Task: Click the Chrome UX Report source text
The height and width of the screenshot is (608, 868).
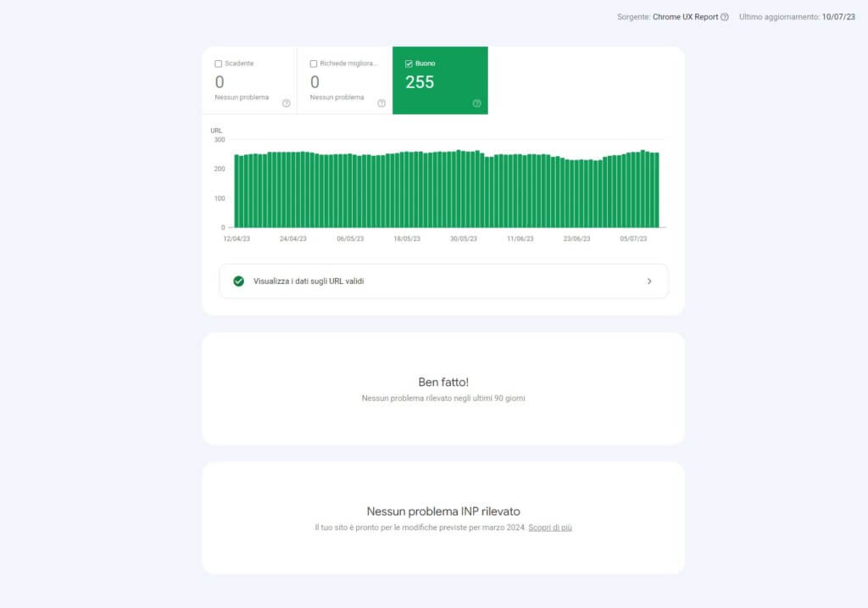Action: (x=685, y=17)
